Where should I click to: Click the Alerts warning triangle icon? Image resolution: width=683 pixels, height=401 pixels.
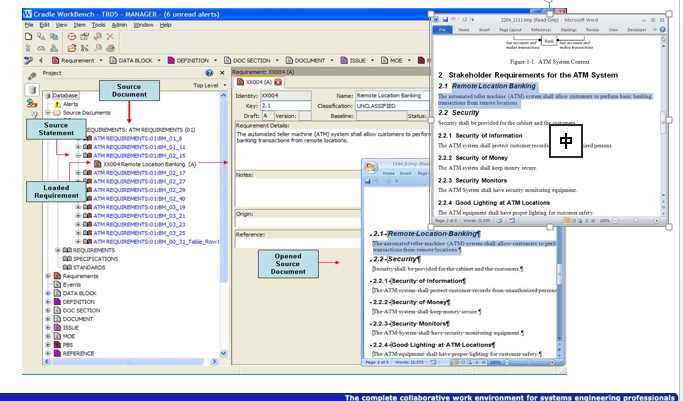[x=57, y=104]
